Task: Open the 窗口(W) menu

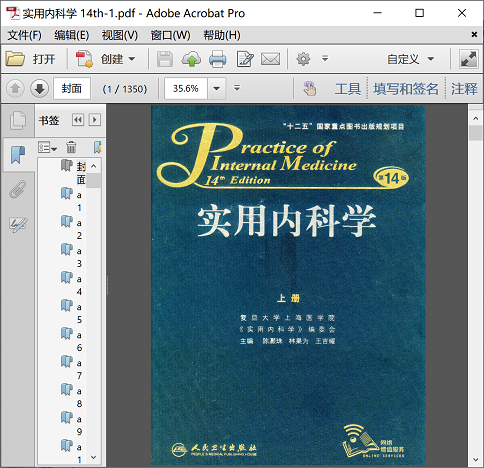Action: point(170,35)
